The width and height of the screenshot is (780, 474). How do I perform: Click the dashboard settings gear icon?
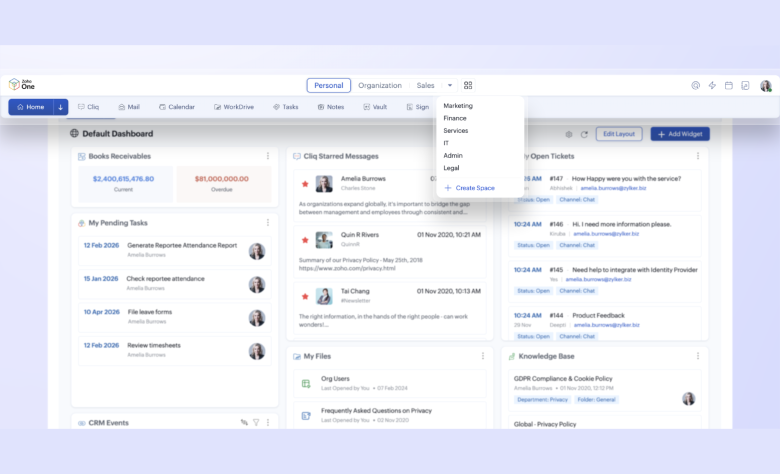pyautogui.click(x=569, y=134)
